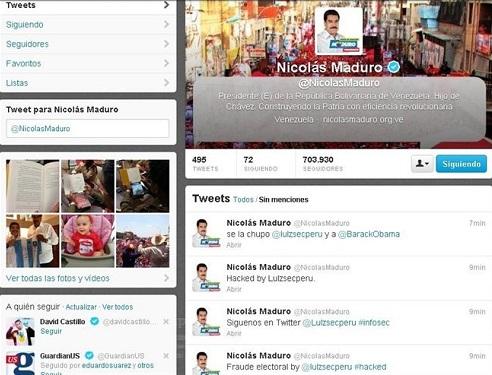Expand the chevron next to Seguidores
This screenshot has height=375, width=492.
click(166, 44)
